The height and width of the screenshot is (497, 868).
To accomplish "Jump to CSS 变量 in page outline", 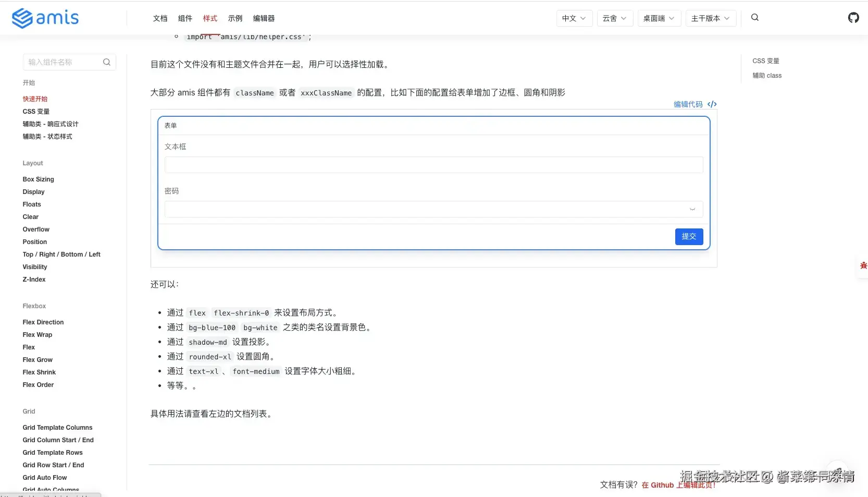I will point(766,61).
